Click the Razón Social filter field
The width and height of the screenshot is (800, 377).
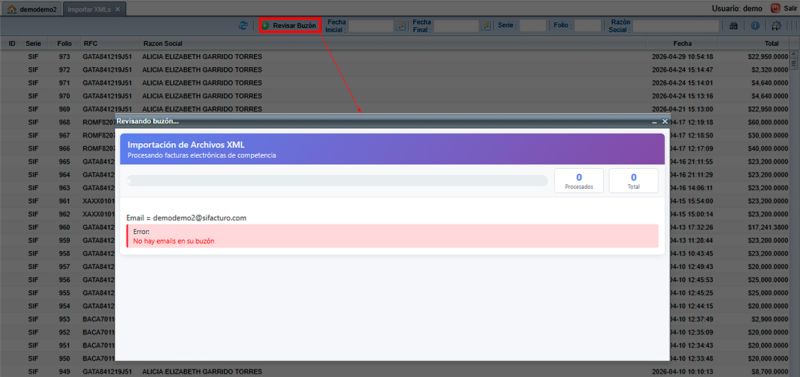(x=676, y=26)
